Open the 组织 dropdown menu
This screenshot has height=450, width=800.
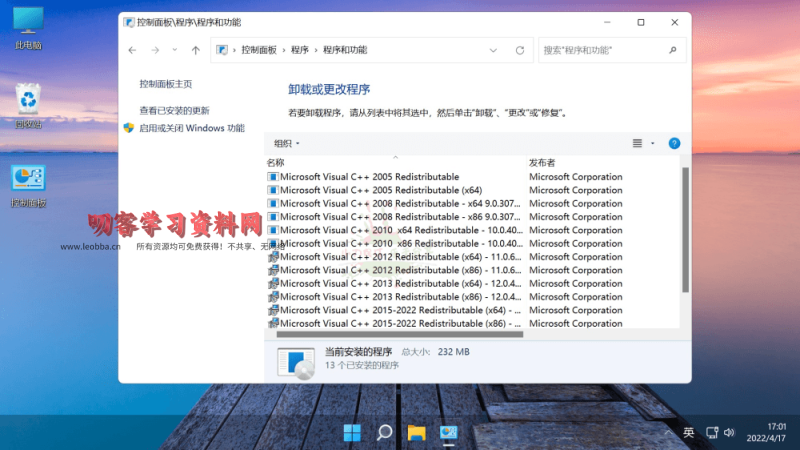[287, 143]
